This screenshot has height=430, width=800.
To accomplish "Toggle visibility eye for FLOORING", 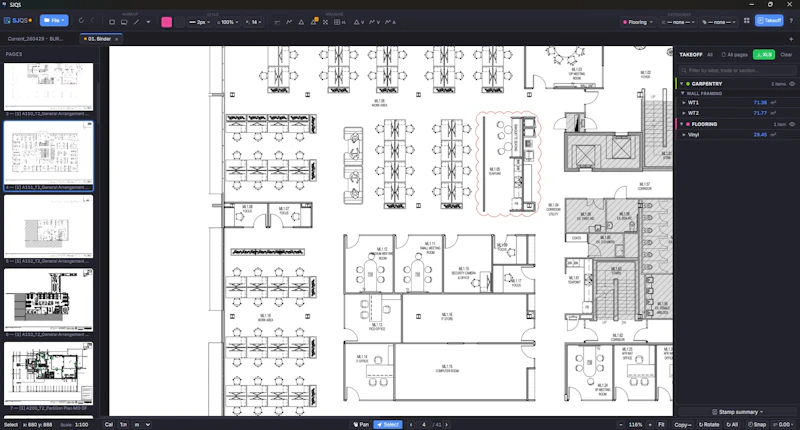I will (x=792, y=124).
